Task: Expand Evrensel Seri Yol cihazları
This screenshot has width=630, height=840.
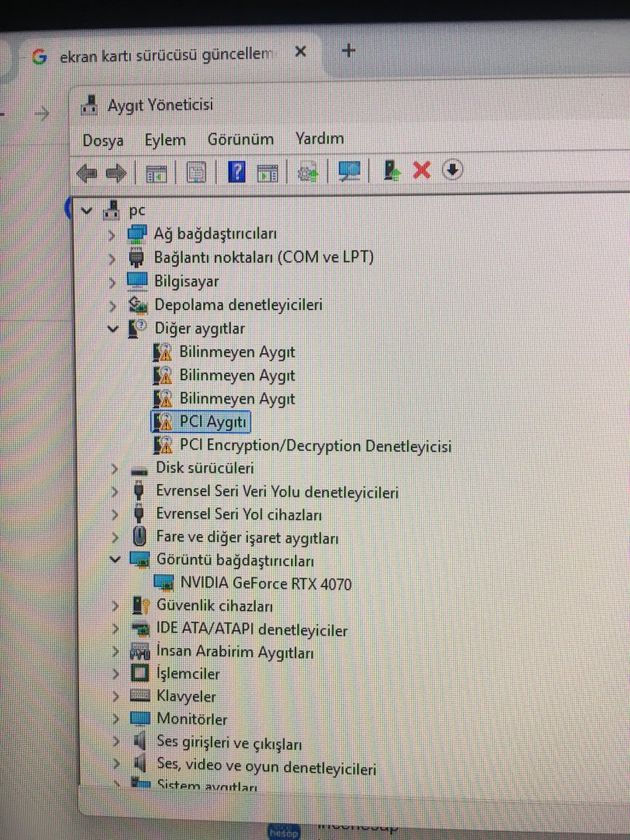Action: click(114, 515)
